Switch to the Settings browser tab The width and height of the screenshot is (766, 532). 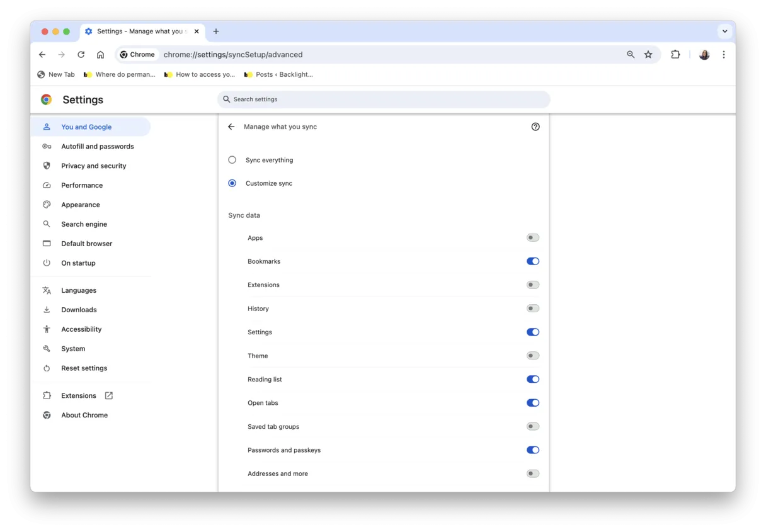pyautogui.click(x=142, y=31)
